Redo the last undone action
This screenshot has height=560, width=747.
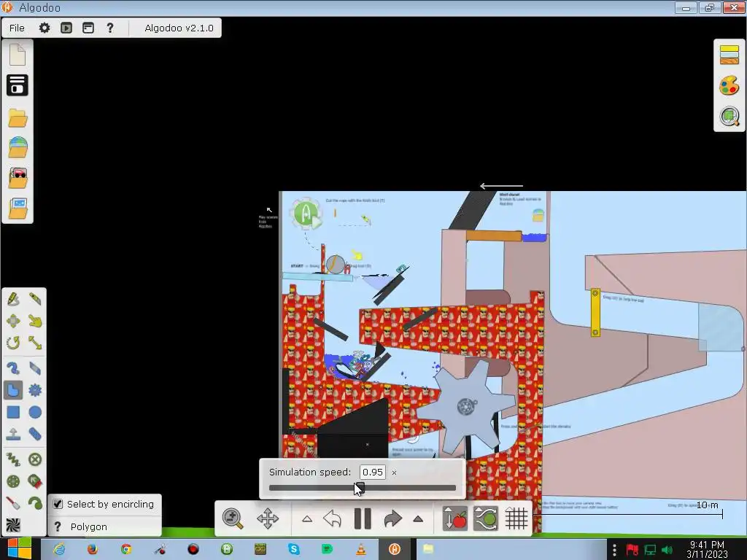(393, 518)
